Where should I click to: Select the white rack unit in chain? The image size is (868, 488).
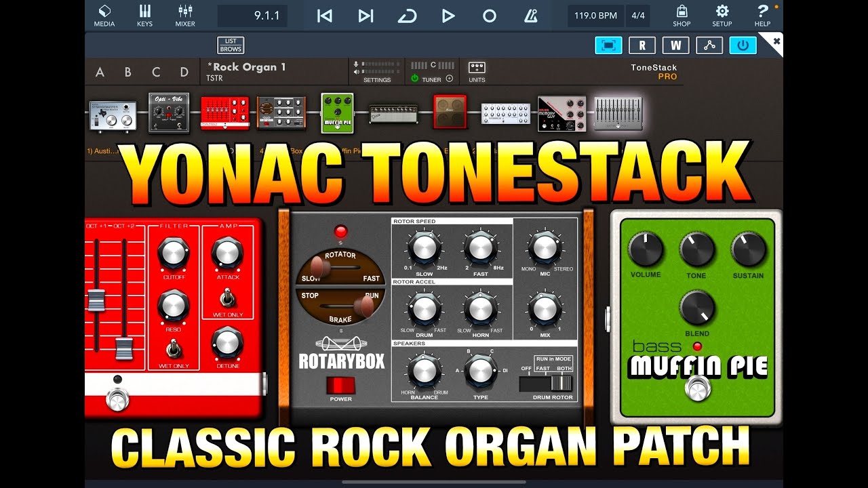pos(506,114)
